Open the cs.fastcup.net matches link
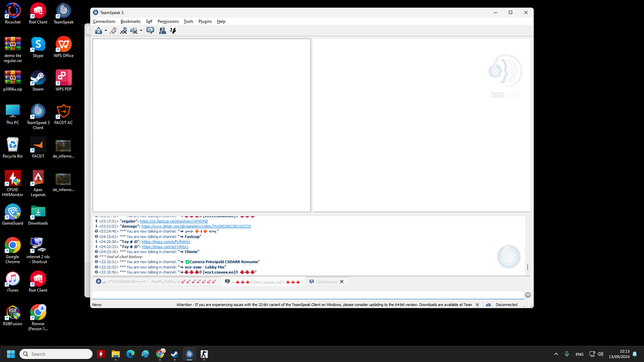 coord(174,221)
